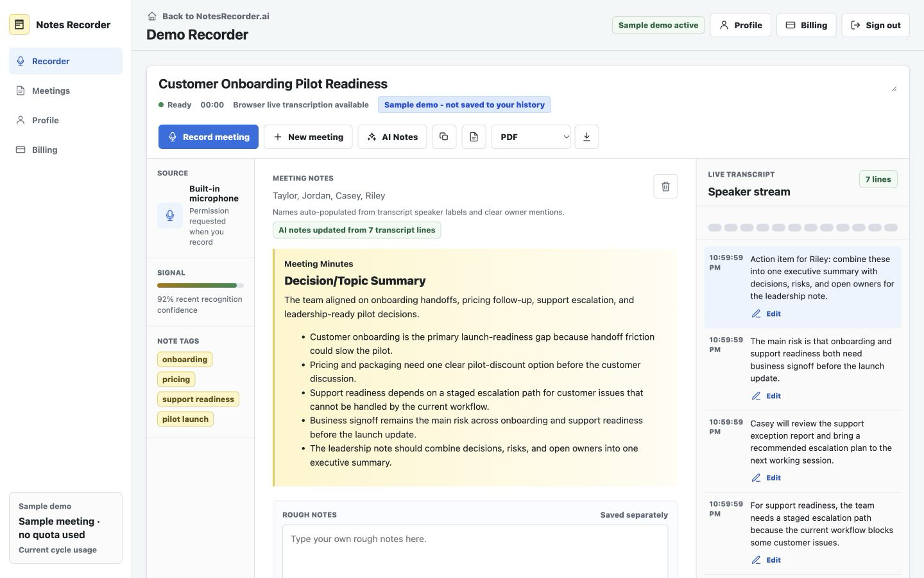
Task: Click the '92% recent recognition confidence' text
Action: pyautogui.click(x=200, y=304)
